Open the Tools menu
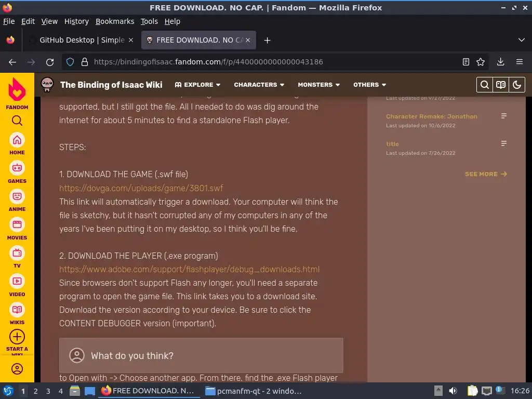The height and width of the screenshot is (399, 532). [x=149, y=21]
